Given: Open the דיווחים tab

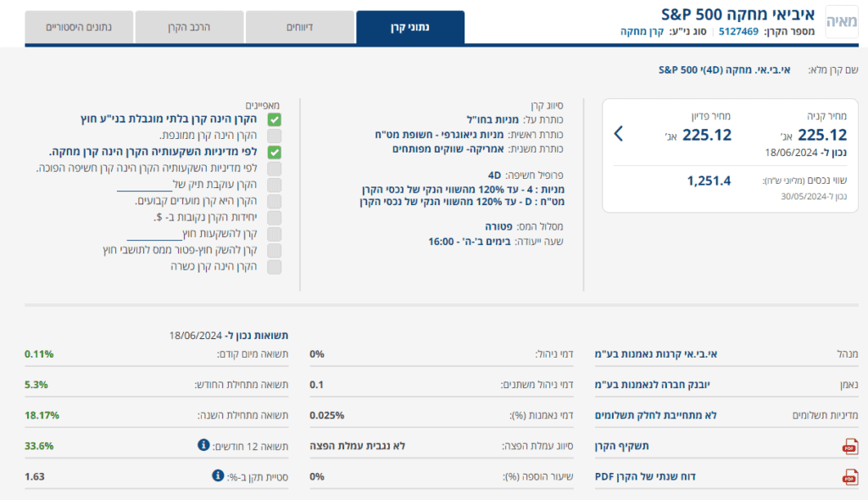Looking at the screenshot, I should click(299, 27).
